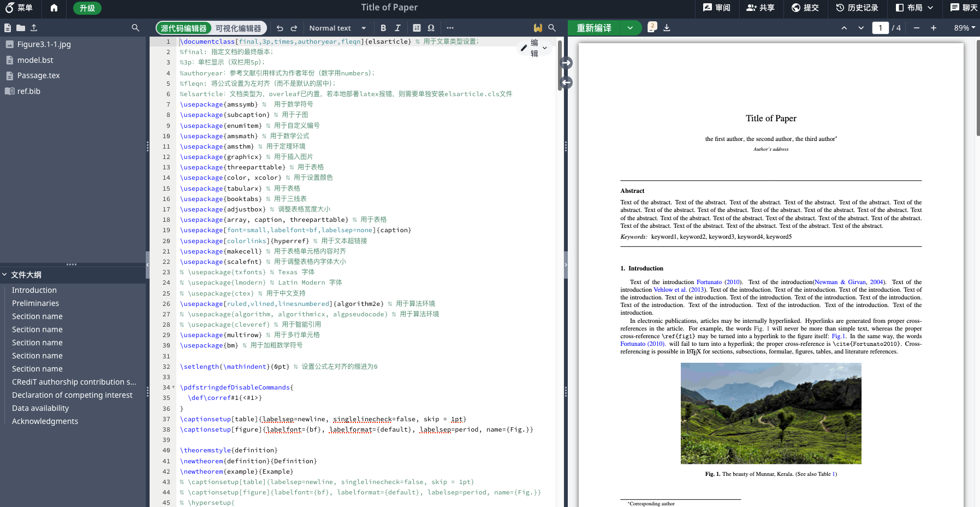Open the 89% zoom level dropdown

tap(964, 28)
